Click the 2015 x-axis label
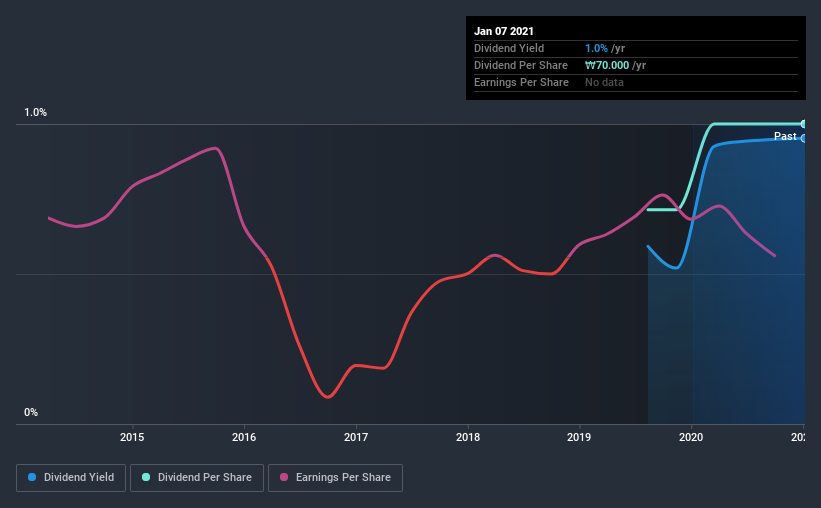This screenshot has height=508, width=821. [132, 437]
